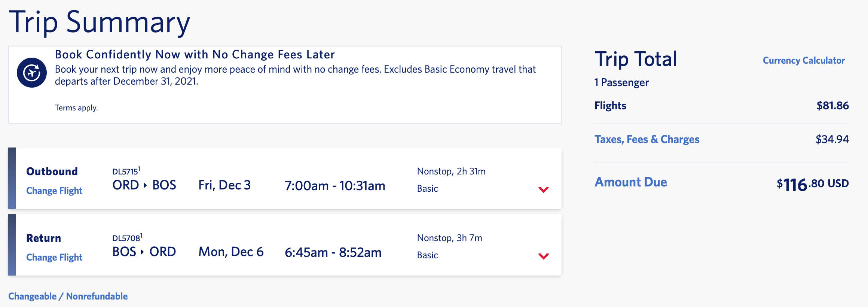Click the $116.80 USD amount due total
Image resolution: width=868 pixels, height=307 pixels.
point(812,184)
